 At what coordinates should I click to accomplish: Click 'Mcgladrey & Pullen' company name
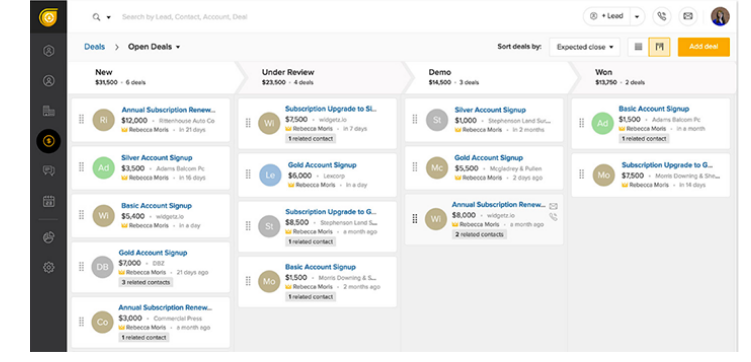point(516,169)
